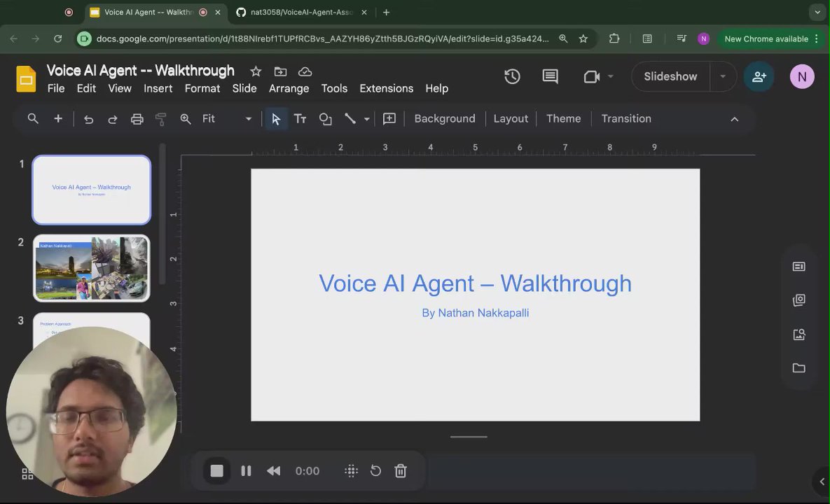Click the Print icon in toolbar
Image resolution: width=830 pixels, height=504 pixels.
[137, 119]
